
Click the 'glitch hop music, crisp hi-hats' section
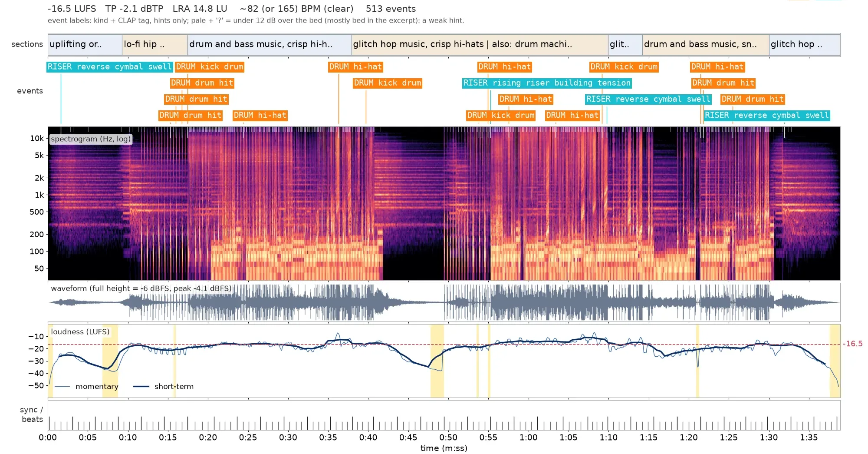coord(480,45)
